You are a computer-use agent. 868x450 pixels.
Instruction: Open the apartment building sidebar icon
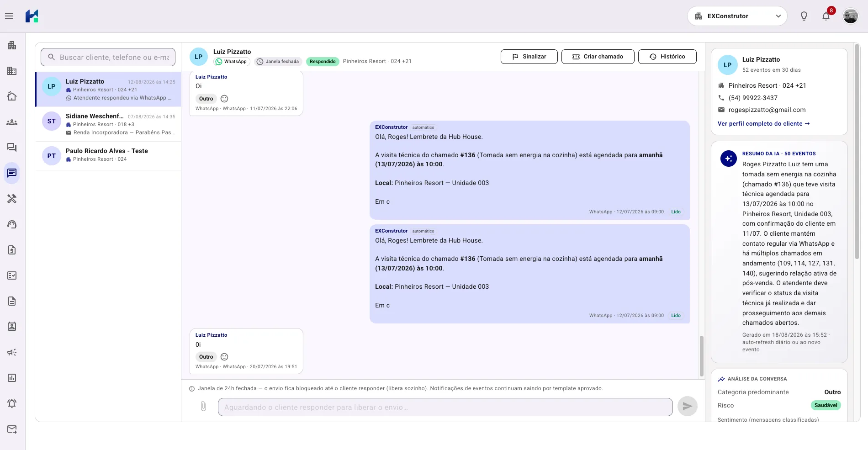(12, 45)
